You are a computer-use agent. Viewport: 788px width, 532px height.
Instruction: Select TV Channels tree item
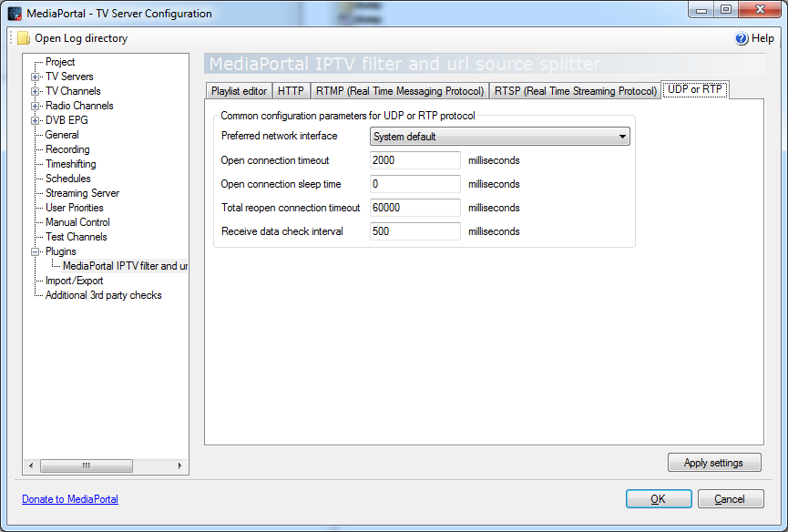73,91
